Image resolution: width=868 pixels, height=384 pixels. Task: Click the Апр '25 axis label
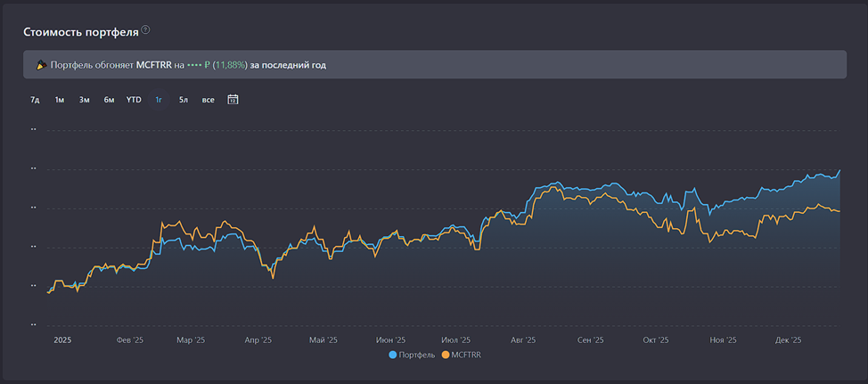258,340
